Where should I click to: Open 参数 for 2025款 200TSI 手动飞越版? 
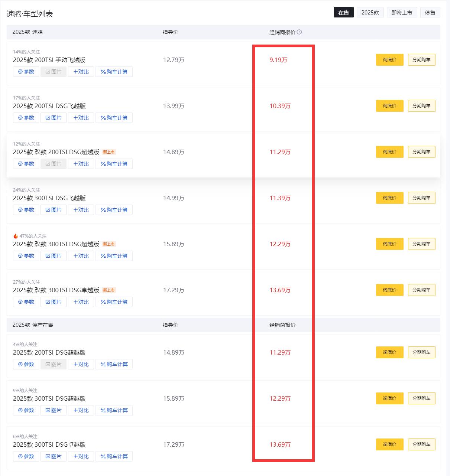click(26, 72)
